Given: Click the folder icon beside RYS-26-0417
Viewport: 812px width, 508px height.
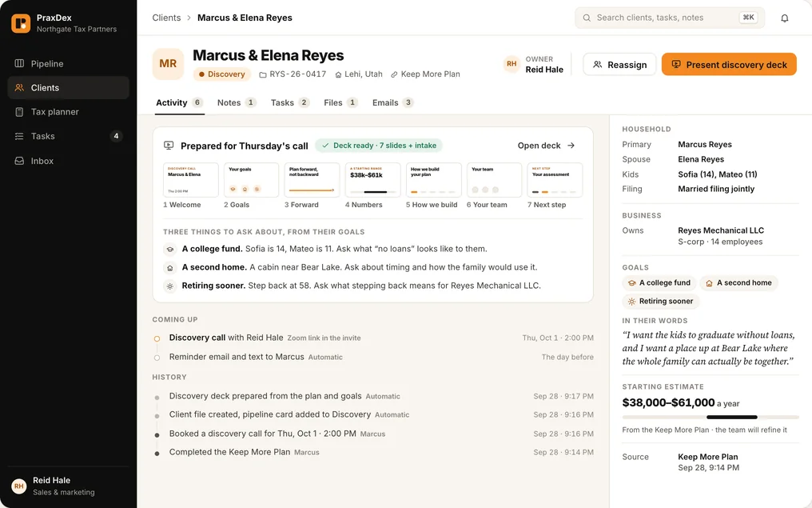Looking at the screenshot, I should (x=263, y=74).
